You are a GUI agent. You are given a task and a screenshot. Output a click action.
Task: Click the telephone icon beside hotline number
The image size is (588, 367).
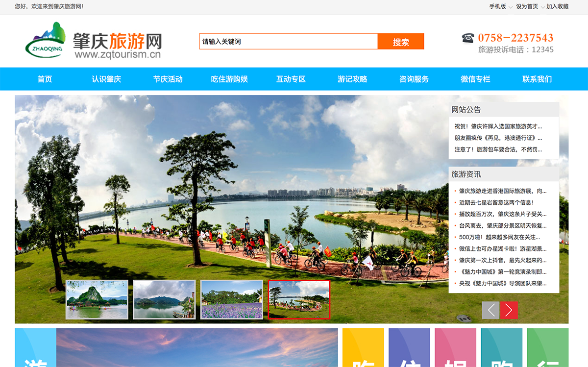468,38
